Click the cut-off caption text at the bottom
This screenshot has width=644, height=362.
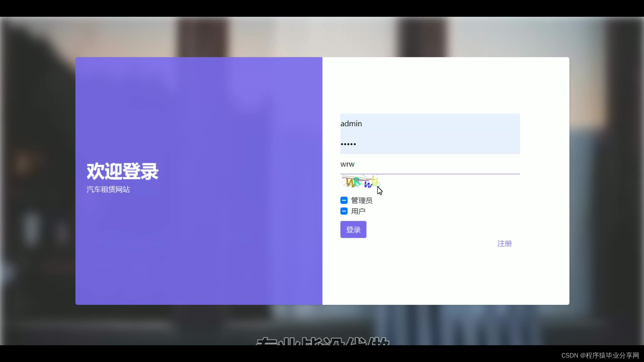point(322,341)
